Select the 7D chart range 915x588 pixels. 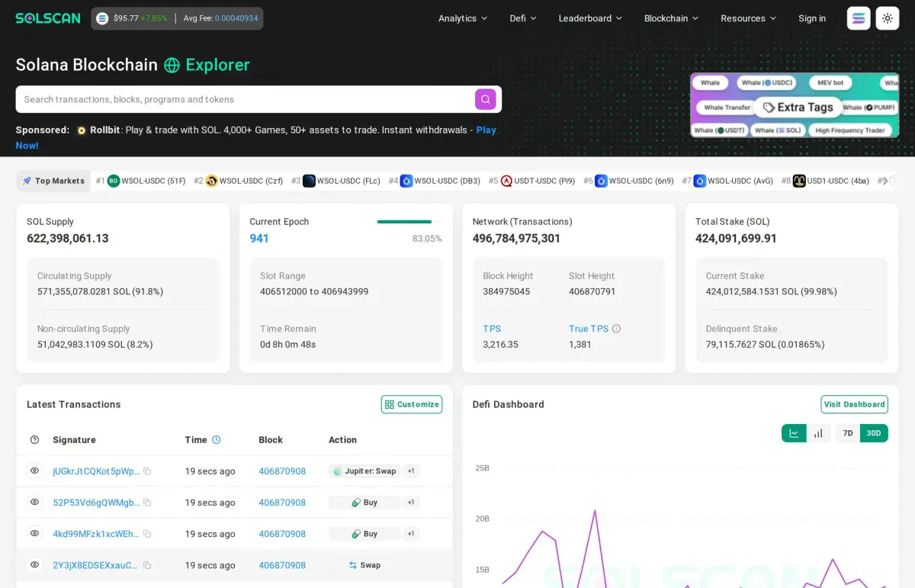(x=848, y=433)
